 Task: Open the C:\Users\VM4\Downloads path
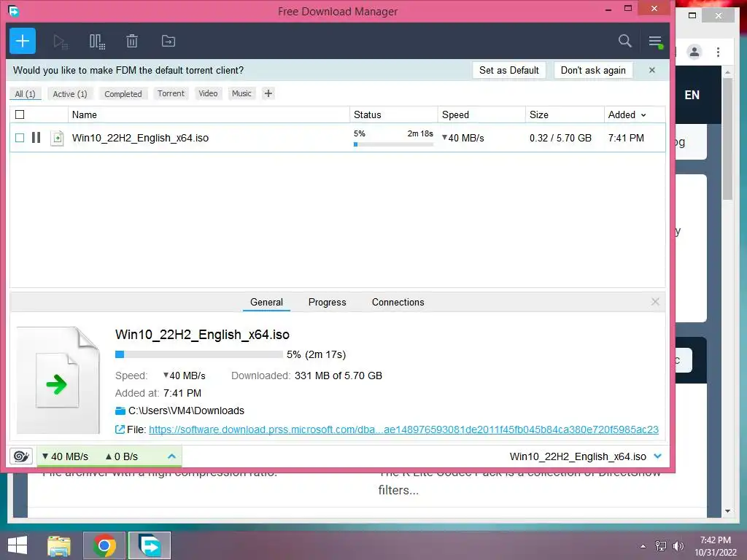(186, 411)
